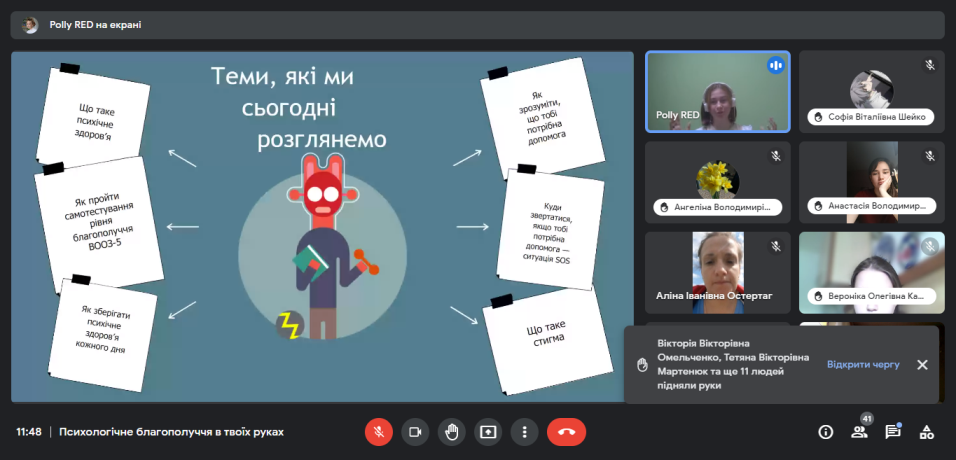Unmute the microphone with the red mic button
This screenshot has width=956, height=460.
378,432
